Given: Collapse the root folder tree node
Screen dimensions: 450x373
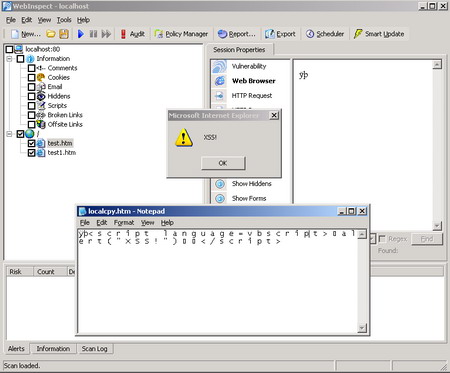Looking at the screenshot, I should 9,134.
